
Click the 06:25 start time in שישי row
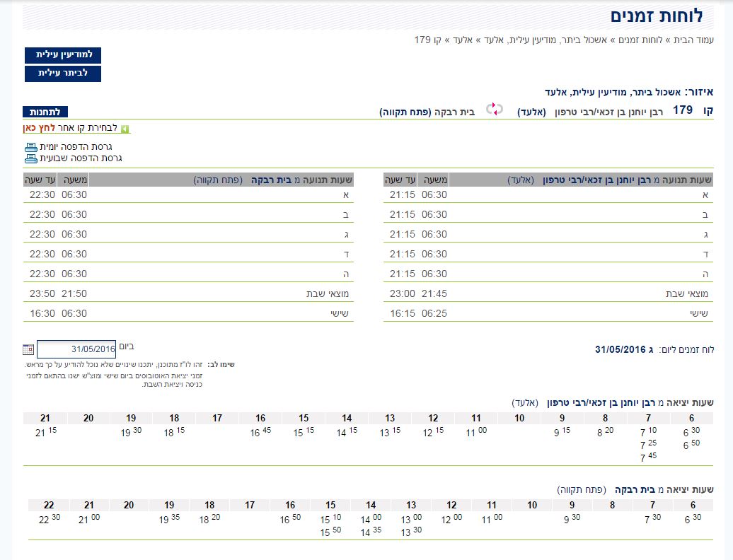tap(434, 314)
